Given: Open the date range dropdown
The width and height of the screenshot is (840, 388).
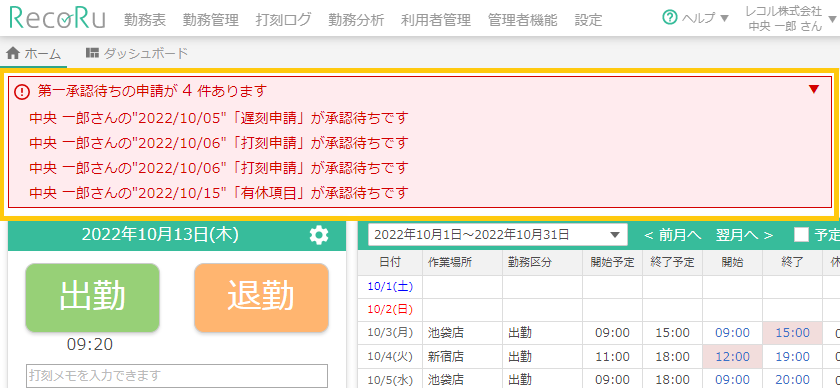Looking at the screenshot, I should point(497,234).
